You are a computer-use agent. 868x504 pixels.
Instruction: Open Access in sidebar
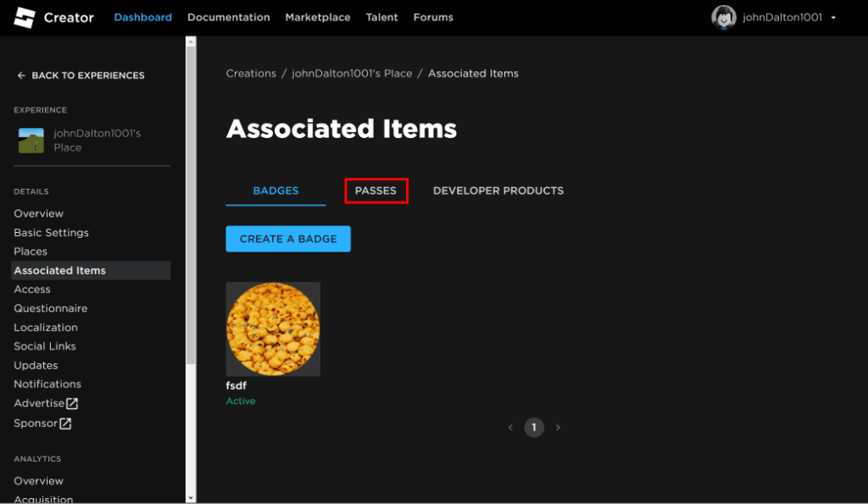coord(32,290)
